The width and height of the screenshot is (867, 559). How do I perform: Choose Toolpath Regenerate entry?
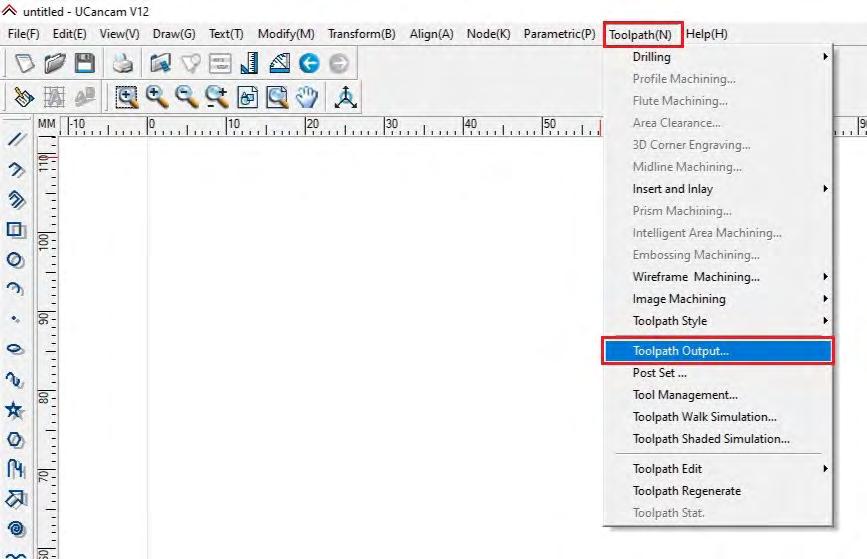point(719,491)
